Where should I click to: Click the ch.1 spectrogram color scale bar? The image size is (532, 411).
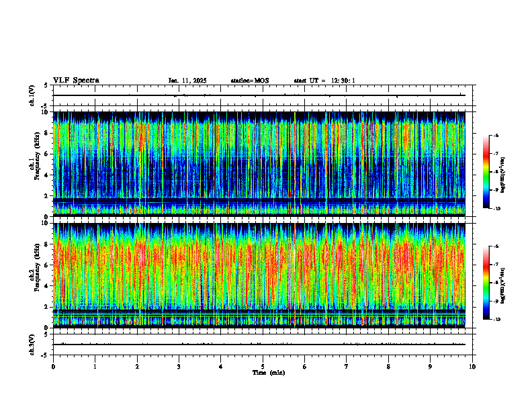pos(486,172)
